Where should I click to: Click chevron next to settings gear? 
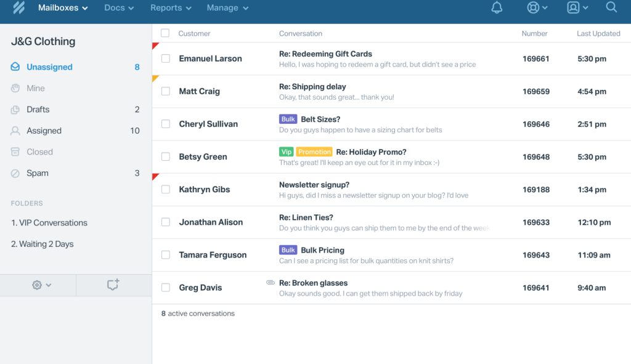(48, 285)
